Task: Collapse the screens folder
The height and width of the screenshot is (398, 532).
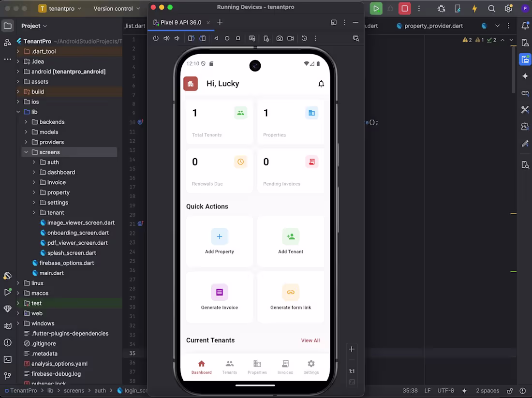Action: [26, 152]
